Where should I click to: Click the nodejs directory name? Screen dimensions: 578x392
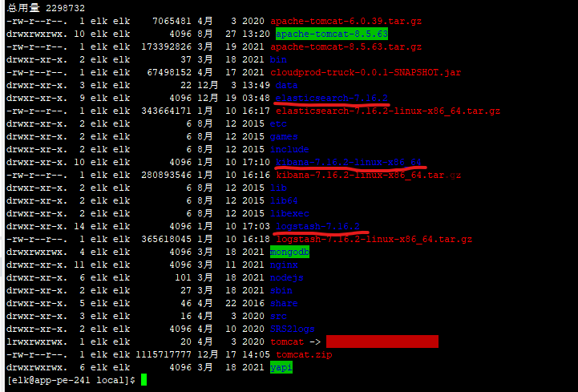(286, 277)
